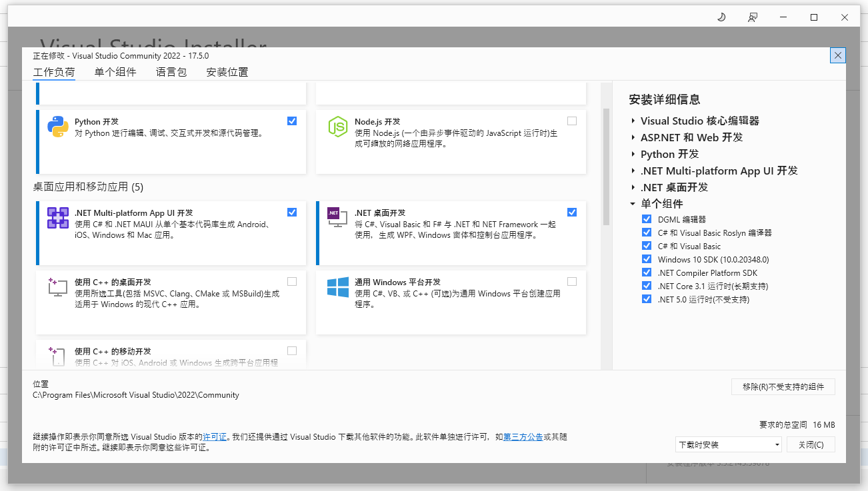
Task: Click the 桌面应用和移动应用 (5) heading
Action: pos(88,187)
